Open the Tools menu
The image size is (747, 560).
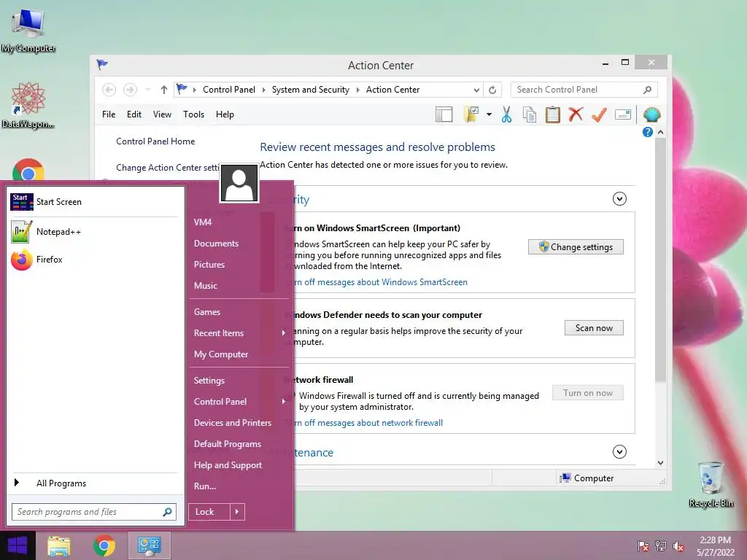tap(193, 114)
